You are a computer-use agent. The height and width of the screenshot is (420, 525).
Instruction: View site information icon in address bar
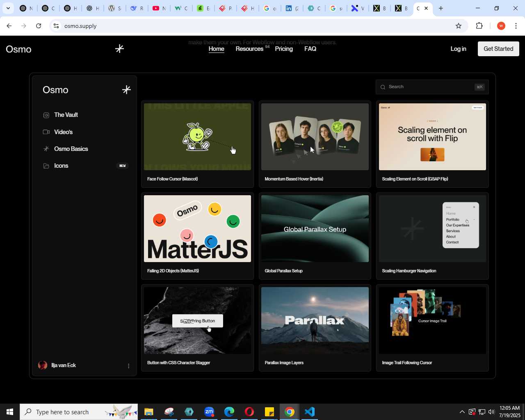tap(56, 26)
